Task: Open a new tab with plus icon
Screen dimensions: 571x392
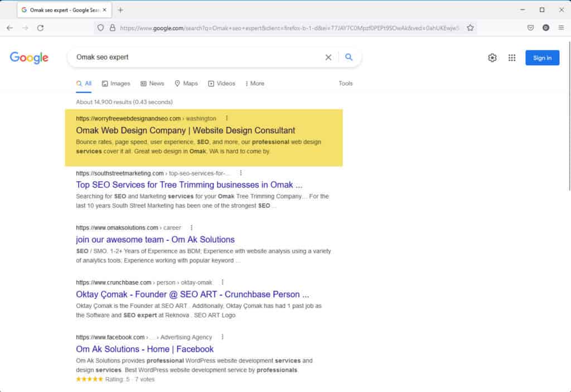Action: tap(120, 10)
